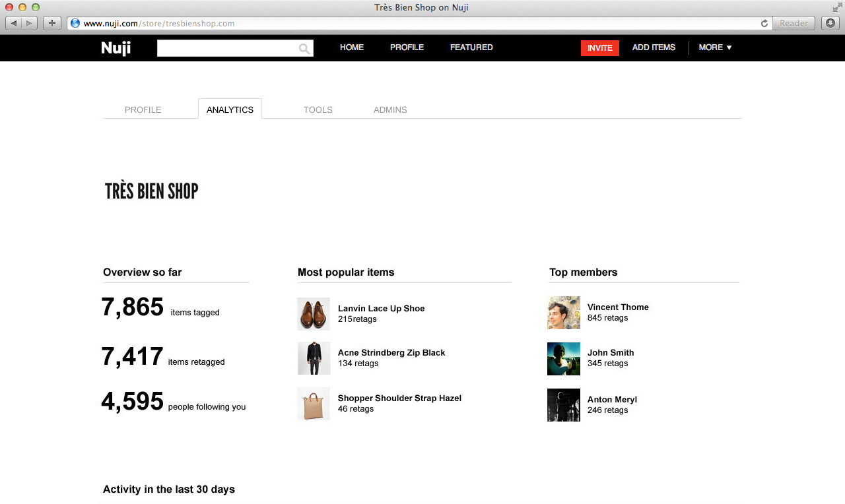Click the Safari add bookmark plus button
Viewport: 845px width, 504px height.
point(52,23)
